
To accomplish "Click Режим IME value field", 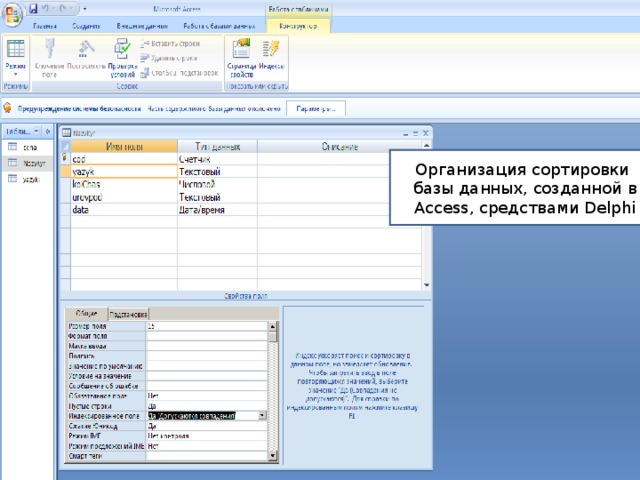I will (207, 436).
